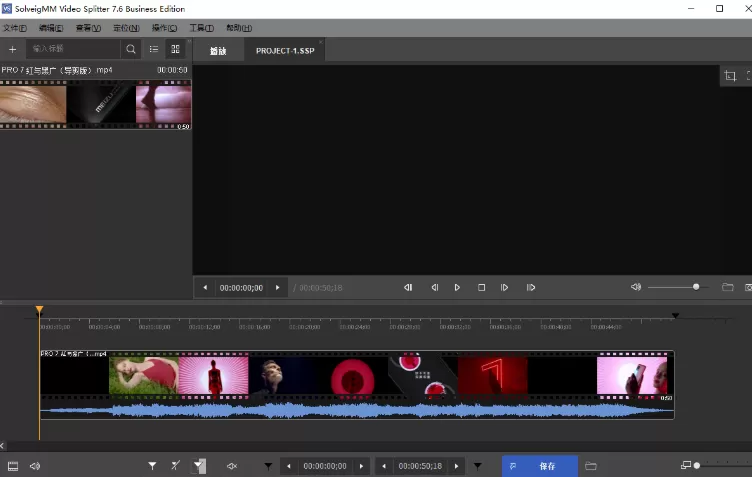Open the 工具 menu
Viewport: 752px width, 477px height.
click(x=201, y=28)
